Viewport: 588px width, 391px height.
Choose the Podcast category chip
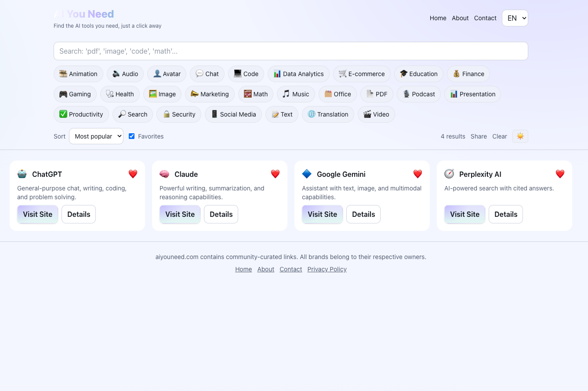pos(419,94)
